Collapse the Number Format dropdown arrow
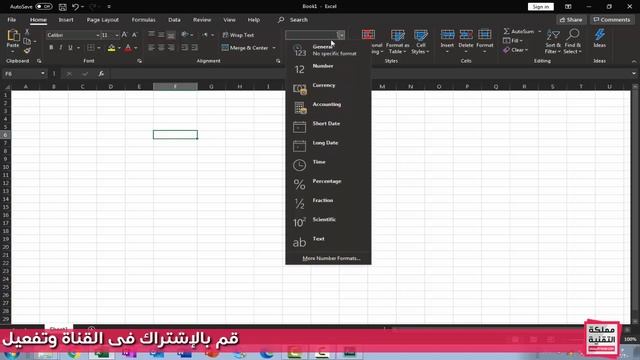 (x=341, y=35)
